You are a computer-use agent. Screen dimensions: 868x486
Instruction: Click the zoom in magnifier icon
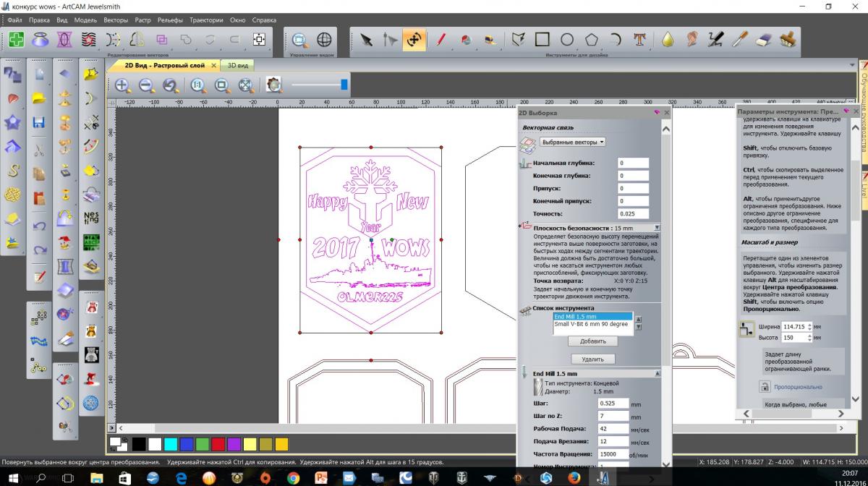point(122,85)
